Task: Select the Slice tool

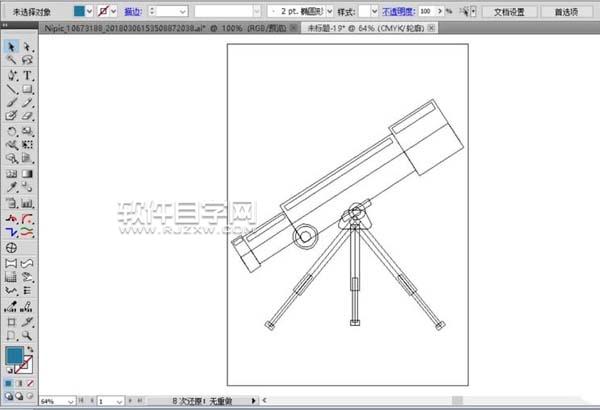Action: coord(27,322)
